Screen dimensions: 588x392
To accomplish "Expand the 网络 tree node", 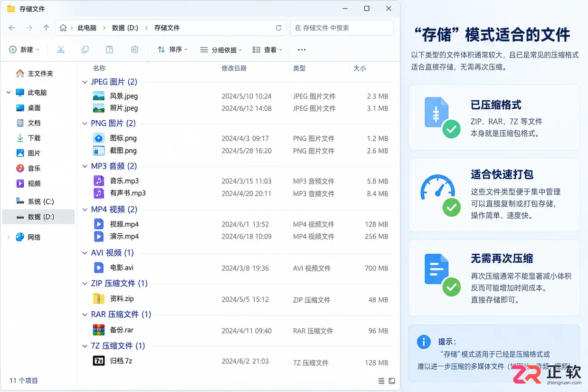I will (x=9, y=237).
